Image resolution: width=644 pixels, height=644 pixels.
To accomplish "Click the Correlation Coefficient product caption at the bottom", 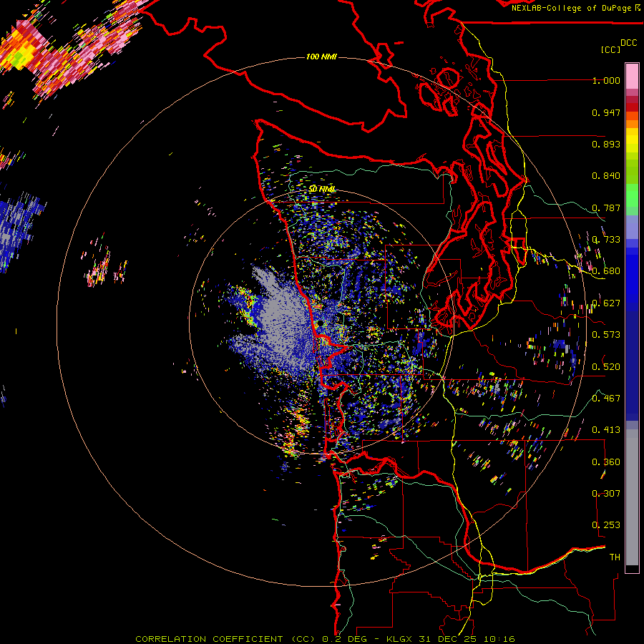I will pos(325,639).
